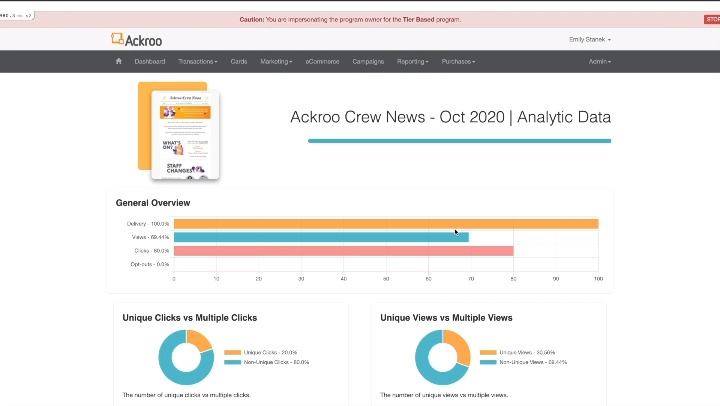
Task: Click the Opt-outs axis label
Action: point(150,264)
